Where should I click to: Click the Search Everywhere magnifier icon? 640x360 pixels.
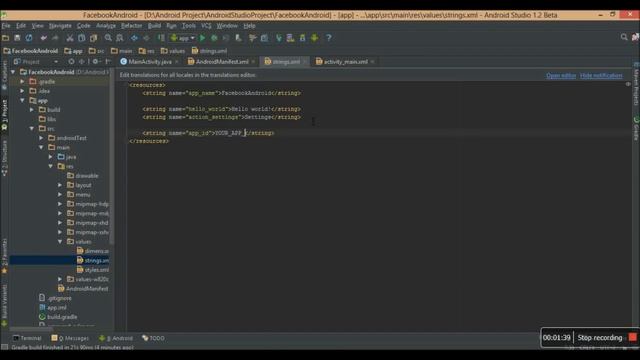click(x=624, y=37)
